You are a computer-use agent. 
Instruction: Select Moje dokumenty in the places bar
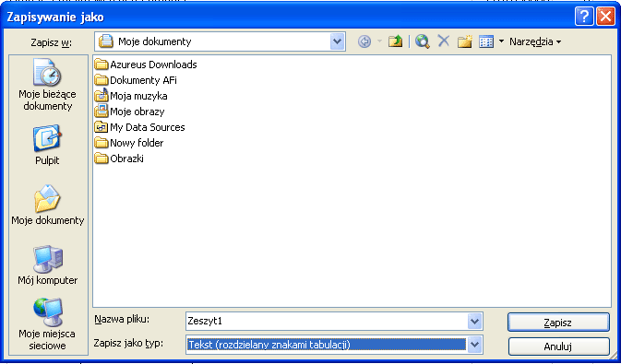coord(48,205)
